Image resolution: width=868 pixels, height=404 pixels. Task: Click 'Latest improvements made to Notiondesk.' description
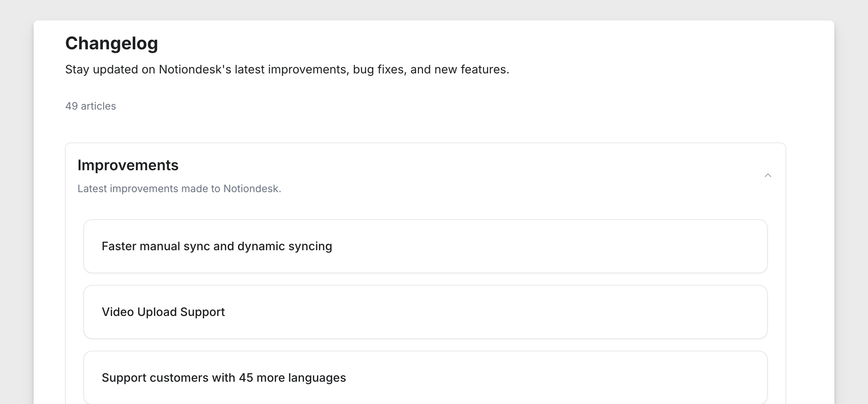179,188
